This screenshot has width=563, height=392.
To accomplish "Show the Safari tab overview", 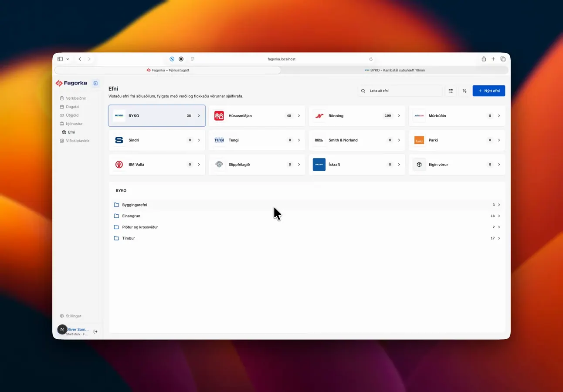I will pyautogui.click(x=503, y=59).
